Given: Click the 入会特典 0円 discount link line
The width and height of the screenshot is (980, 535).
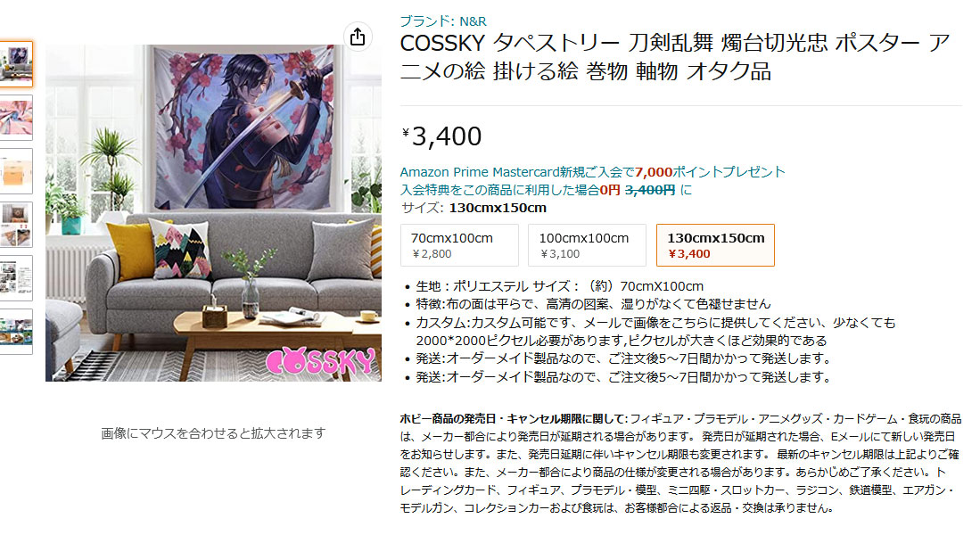Looking at the screenshot, I should coord(546,190).
